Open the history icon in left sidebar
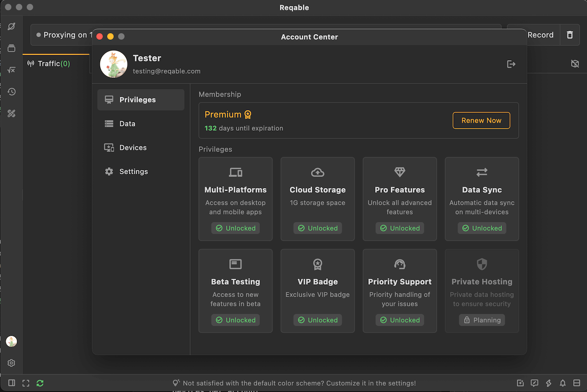 pyautogui.click(x=11, y=92)
